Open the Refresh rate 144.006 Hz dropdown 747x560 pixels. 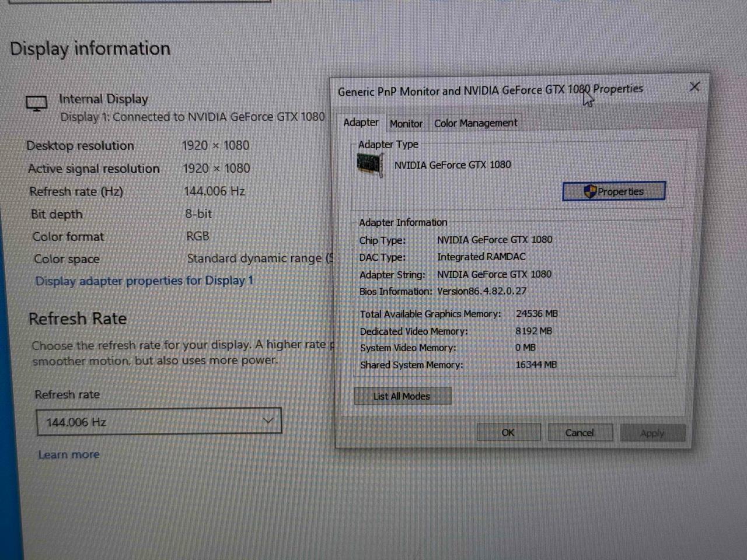pyautogui.click(x=159, y=421)
